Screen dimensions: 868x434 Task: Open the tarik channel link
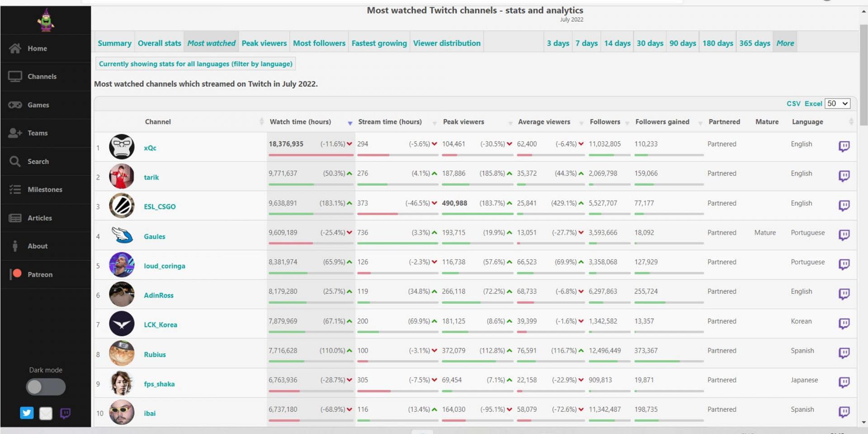(x=151, y=177)
